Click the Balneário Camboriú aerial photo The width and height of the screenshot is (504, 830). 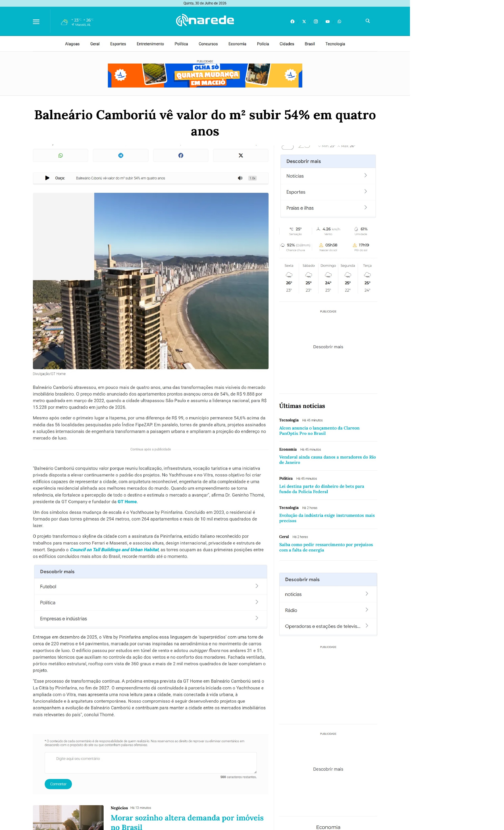pos(151,281)
